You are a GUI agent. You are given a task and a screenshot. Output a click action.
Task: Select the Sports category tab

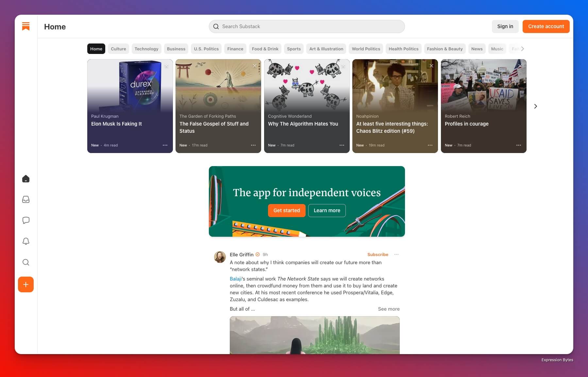click(294, 49)
